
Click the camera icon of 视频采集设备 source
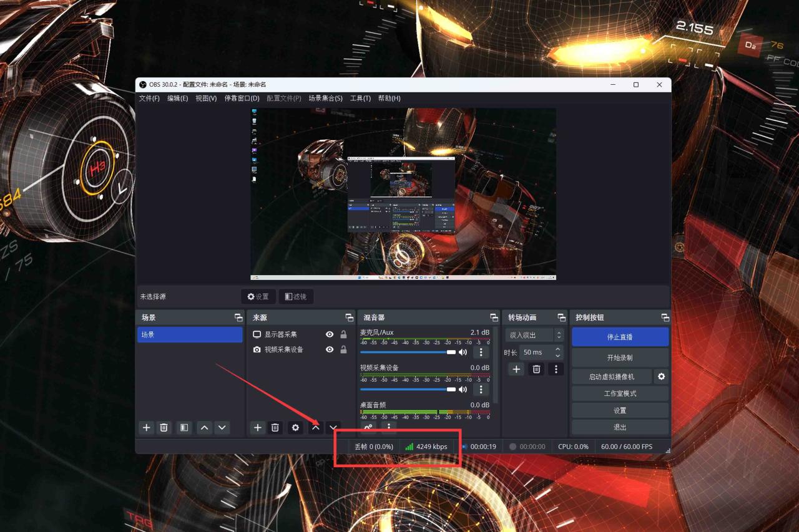[x=257, y=350]
